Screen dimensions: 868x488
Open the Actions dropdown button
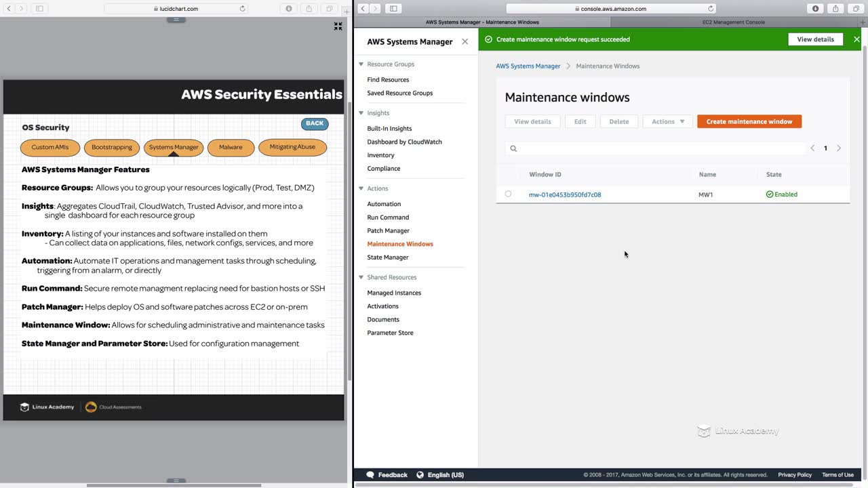click(x=668, y=121)
